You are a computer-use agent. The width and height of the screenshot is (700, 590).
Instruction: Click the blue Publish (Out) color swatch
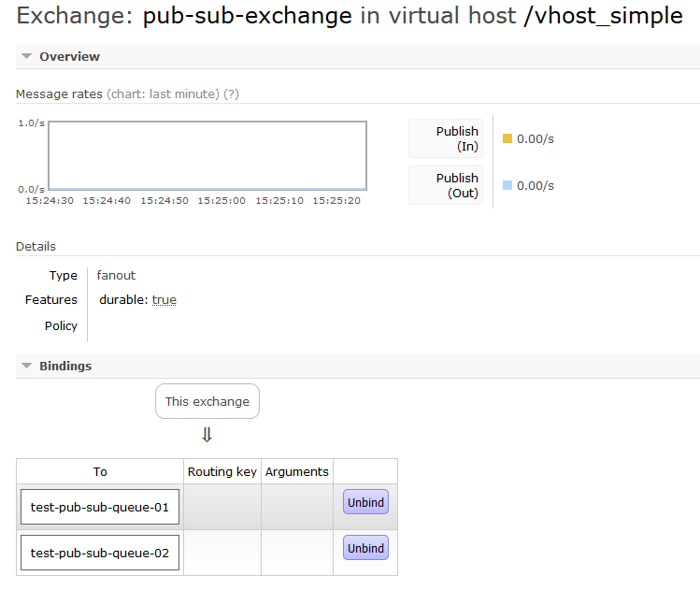pyautogui.click(x=507, y=185)
